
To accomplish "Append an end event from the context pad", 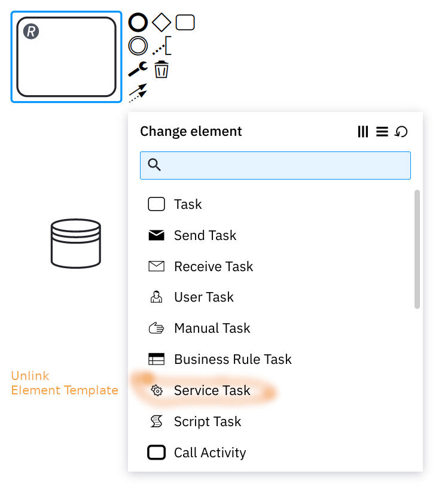I will pos(138,22).
